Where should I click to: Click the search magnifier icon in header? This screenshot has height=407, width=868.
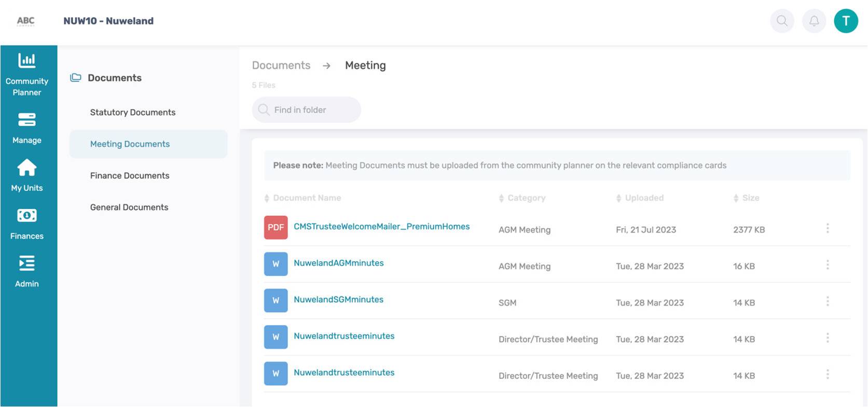point(782,21)
